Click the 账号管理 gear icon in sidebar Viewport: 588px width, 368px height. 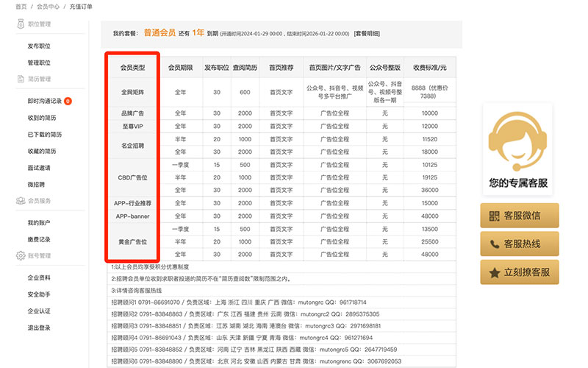click(x=20, y=255)
